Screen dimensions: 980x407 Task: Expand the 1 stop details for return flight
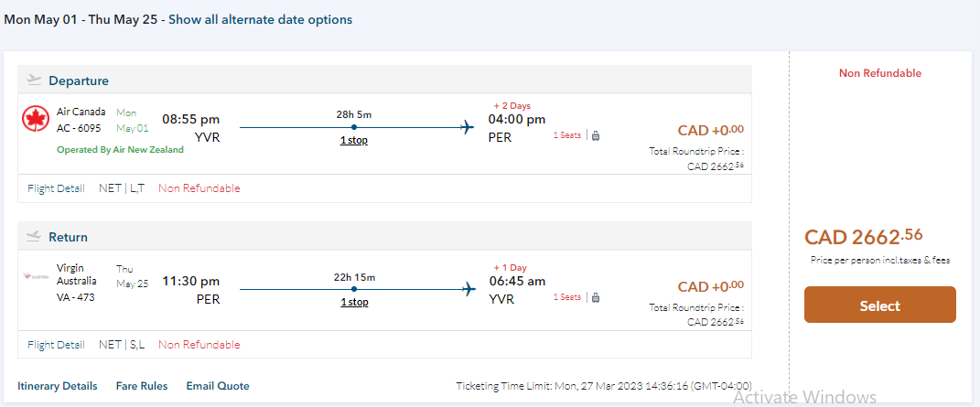tap(353, 302)
